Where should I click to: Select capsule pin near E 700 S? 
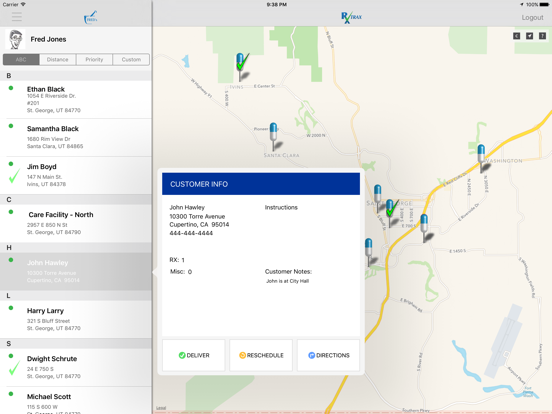point(425,227)
